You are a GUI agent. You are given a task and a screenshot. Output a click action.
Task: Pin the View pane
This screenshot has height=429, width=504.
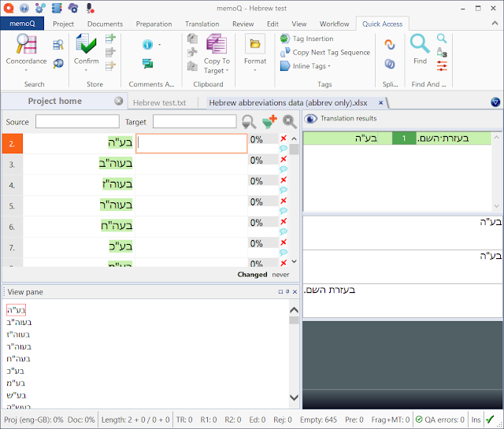point(287,292)
